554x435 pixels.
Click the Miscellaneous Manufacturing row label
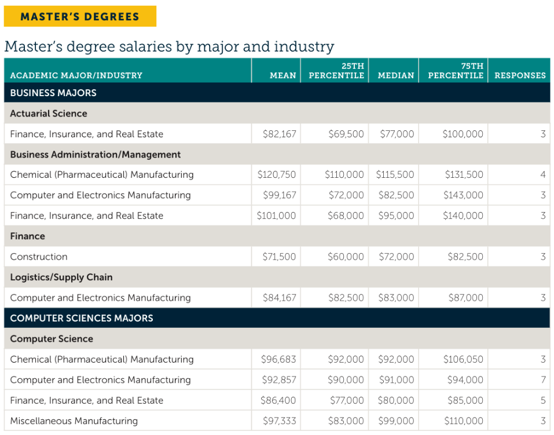click(74, 421)
